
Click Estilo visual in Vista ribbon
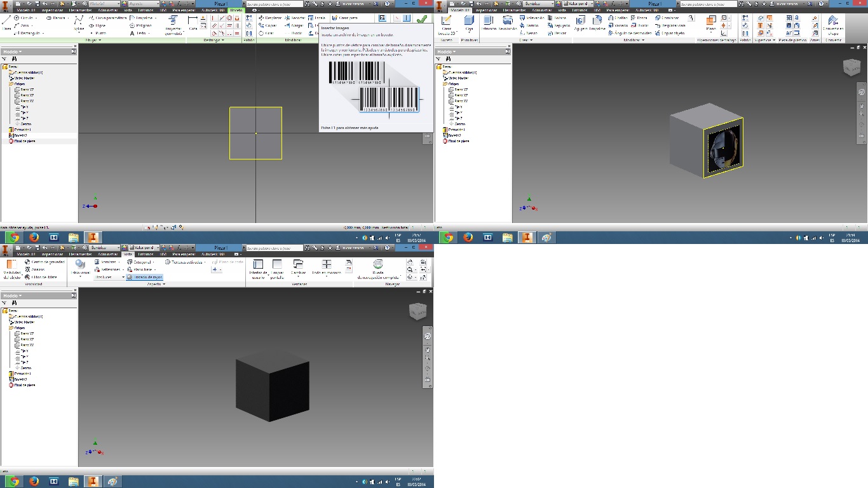pyautogui.click(x=80, y=267)
